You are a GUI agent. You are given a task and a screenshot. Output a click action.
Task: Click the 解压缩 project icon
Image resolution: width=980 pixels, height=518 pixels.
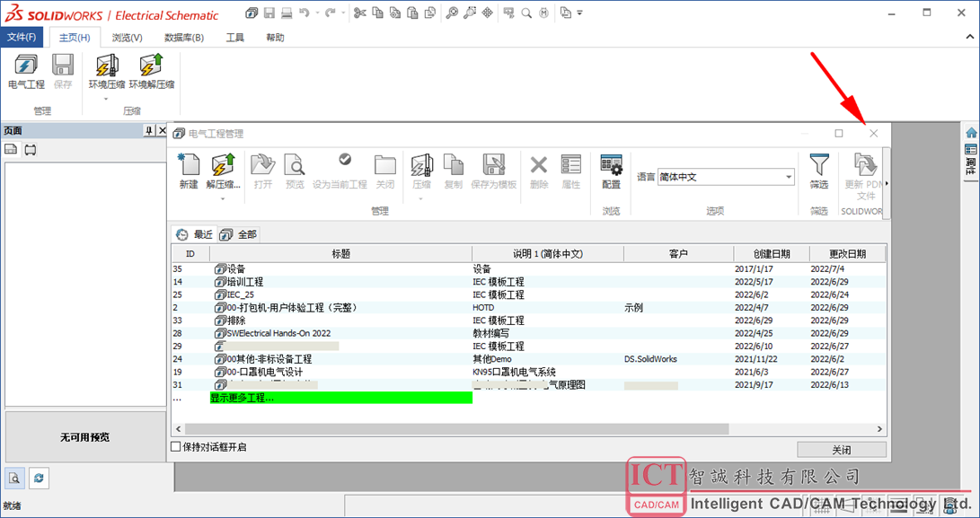223,165
